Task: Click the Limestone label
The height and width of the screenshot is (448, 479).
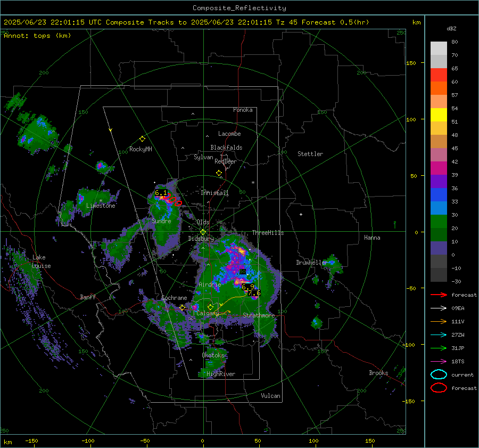Action: point(101,206)
